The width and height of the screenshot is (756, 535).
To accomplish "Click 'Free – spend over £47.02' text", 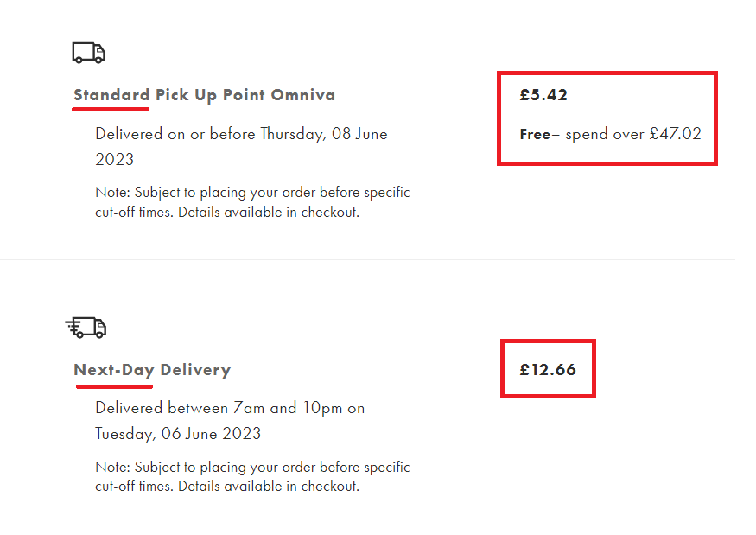I will (x=610, y=134).
